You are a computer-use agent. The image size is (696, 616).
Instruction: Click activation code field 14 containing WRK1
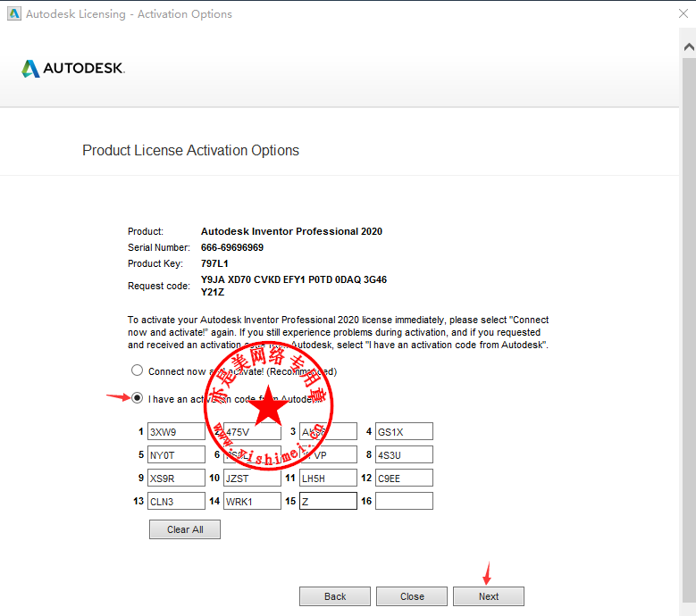coord(252,501)
